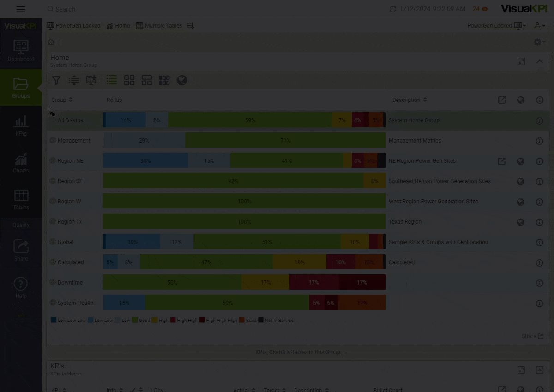Open Region NE in new window
554x392 pixels.
point(501,161)
